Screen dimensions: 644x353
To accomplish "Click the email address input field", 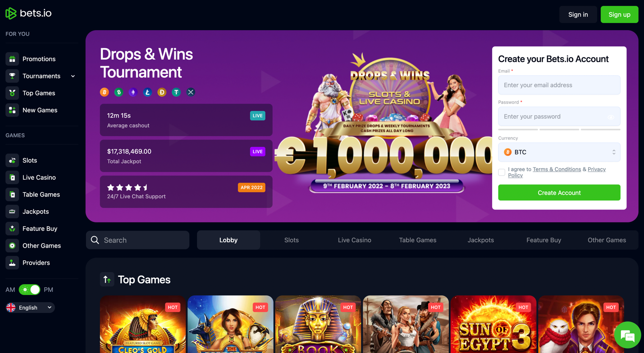I will 559,85.
